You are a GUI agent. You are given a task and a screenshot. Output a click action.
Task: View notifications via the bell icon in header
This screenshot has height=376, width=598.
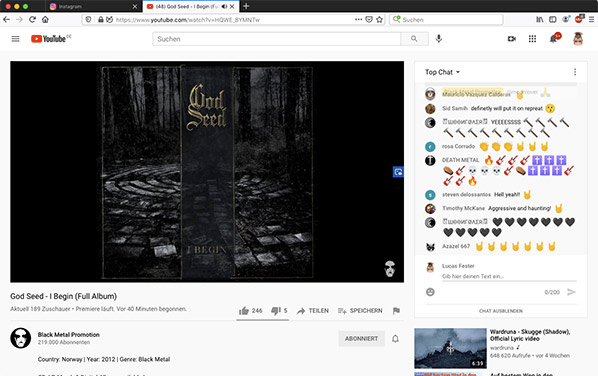click(553, 39)
